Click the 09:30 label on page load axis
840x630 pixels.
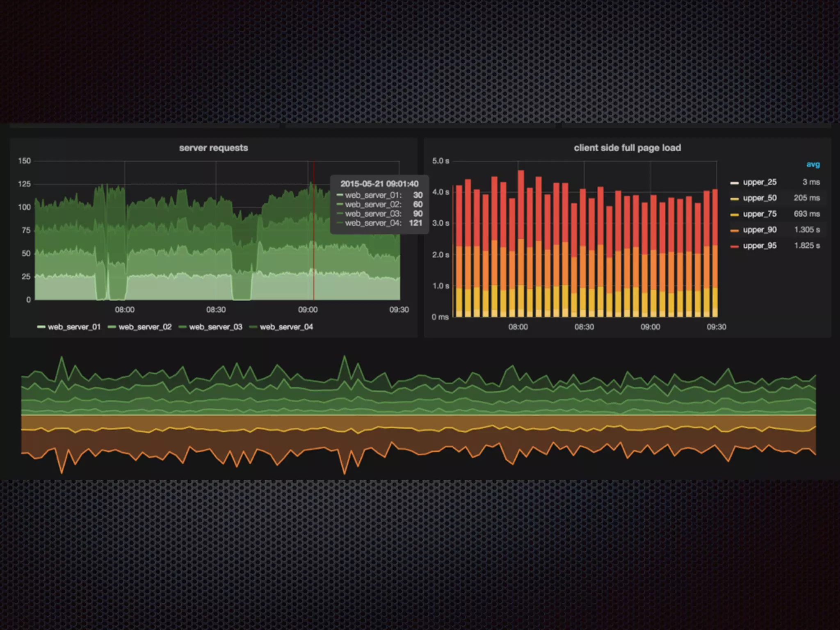pyautogui.click(x=716, y=327)
